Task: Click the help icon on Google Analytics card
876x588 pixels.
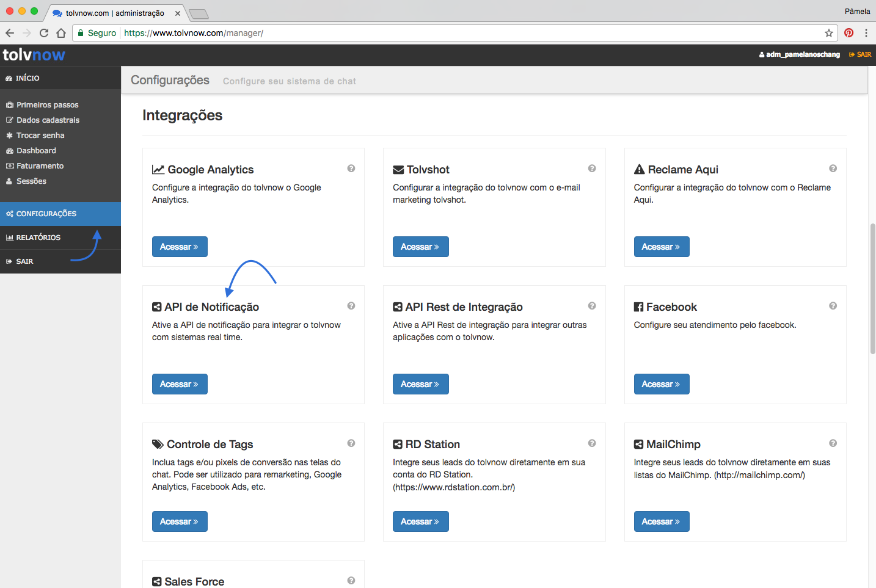Action: pos(351,169)
